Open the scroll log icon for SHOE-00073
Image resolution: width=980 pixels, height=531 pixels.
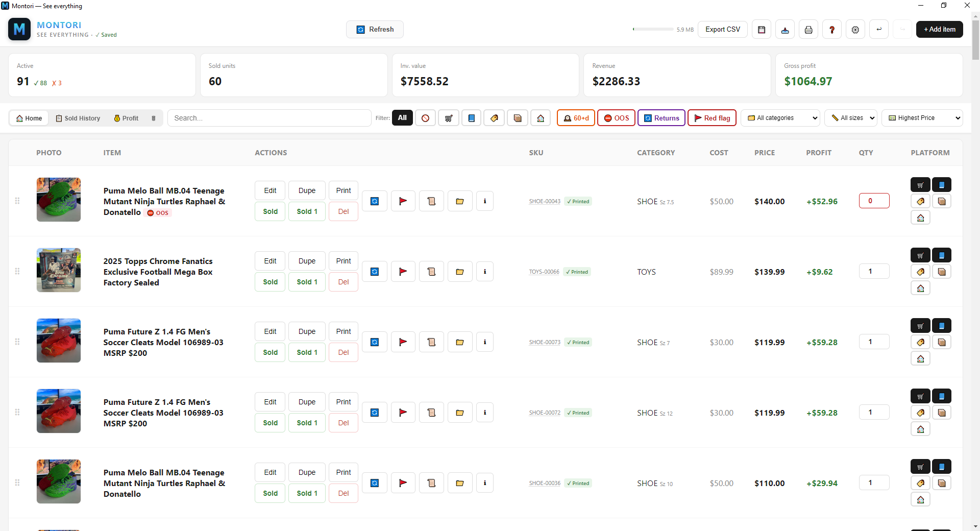tap(432, 342)
